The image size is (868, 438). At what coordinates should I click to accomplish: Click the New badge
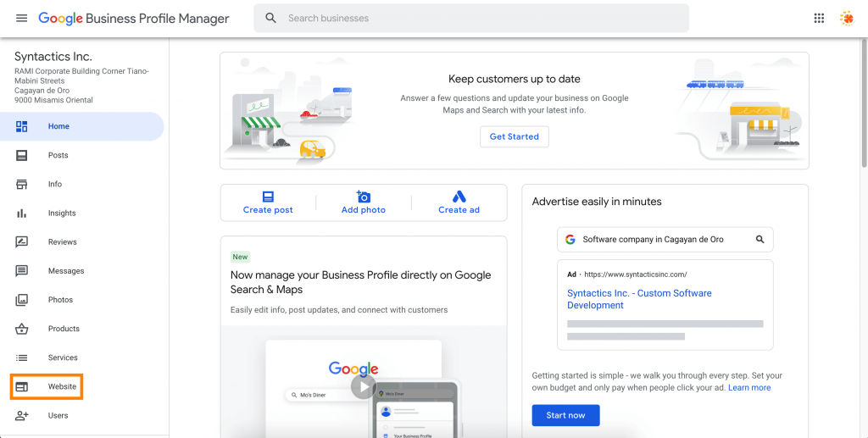pyautogui.click(x=240, y=257)
